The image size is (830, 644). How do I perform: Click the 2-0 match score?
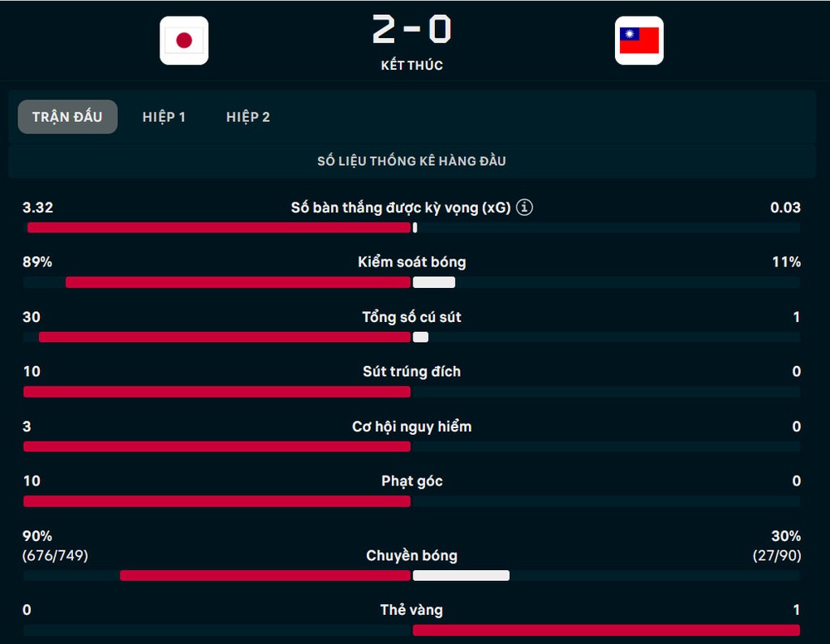coord(412,30)
